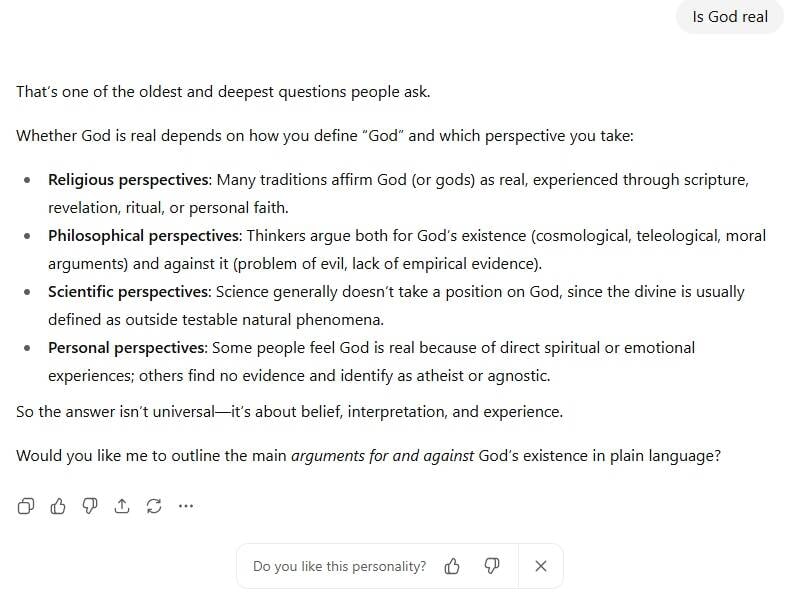Screen dimensions: 786x600
Task: Click the opening line "That's one of the oldest"
Action: [222, 92]
